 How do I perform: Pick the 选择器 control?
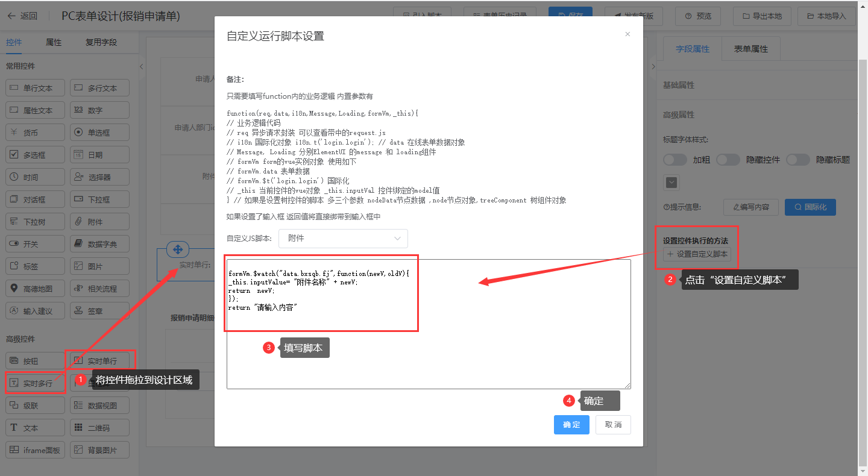(99, 177)
